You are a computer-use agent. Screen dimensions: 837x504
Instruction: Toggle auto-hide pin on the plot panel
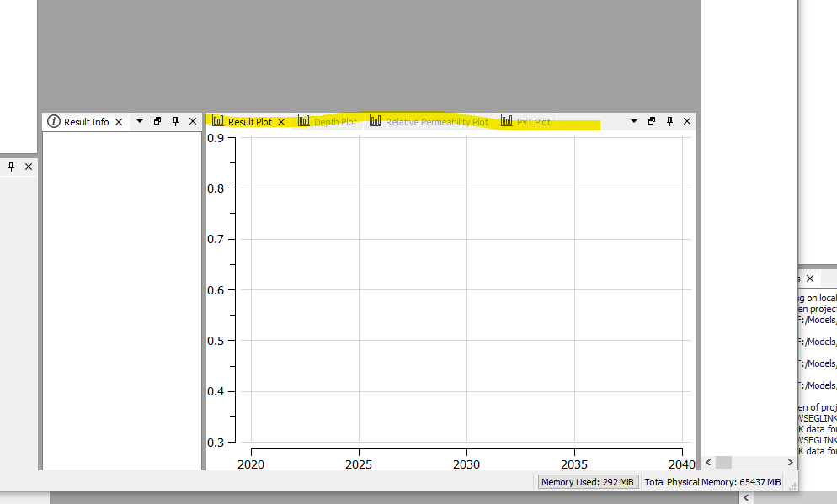click(669, 121)
